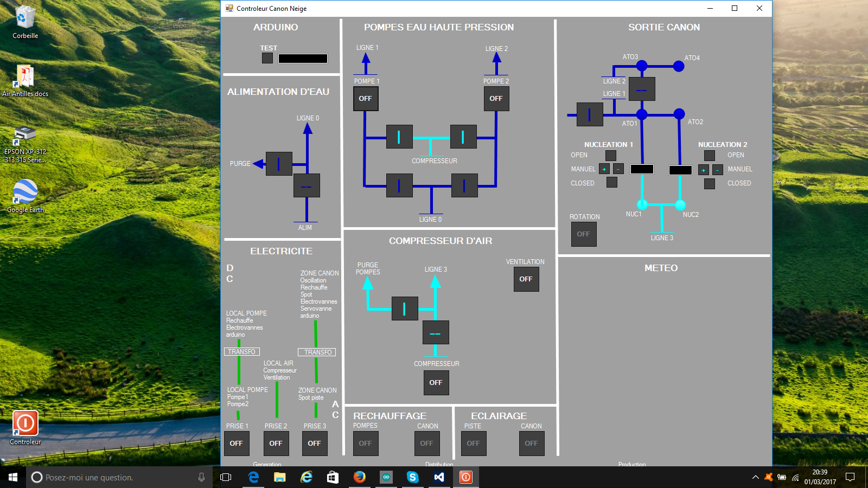Open Controleur desktop shortcut

point(25,428)
